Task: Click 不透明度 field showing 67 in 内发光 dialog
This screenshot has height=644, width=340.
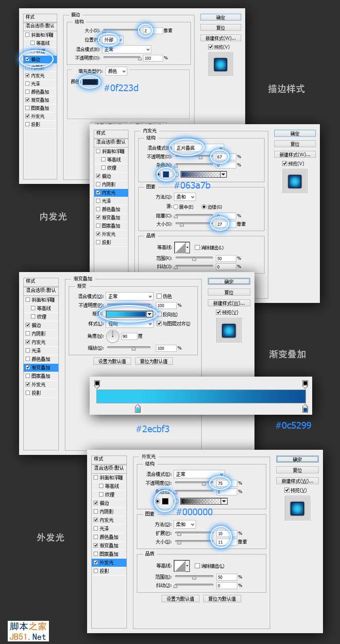Action: pyautogui.click(x=226, y=157)
